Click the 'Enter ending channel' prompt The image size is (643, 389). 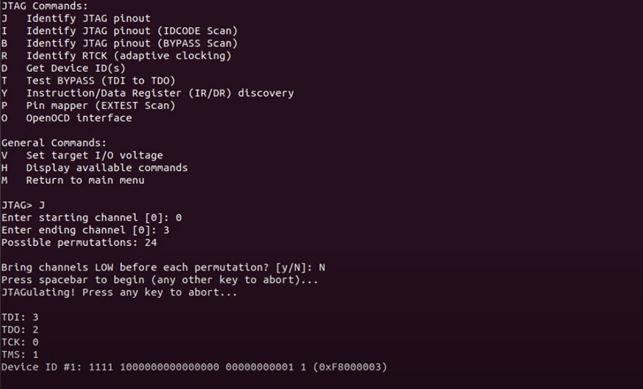click(85, 230)
